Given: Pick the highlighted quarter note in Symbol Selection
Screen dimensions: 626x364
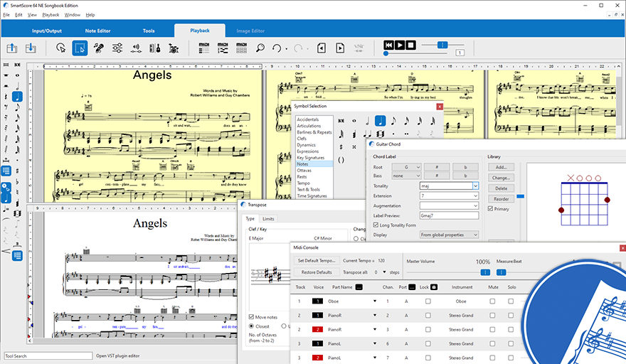Looking at the screenshot, I should (x=381, y=121).
